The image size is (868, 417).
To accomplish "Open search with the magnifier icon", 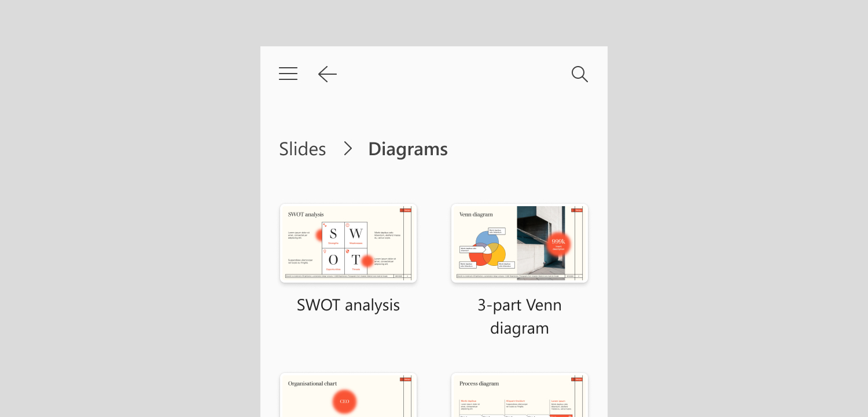I will click(x=579, y=74).
